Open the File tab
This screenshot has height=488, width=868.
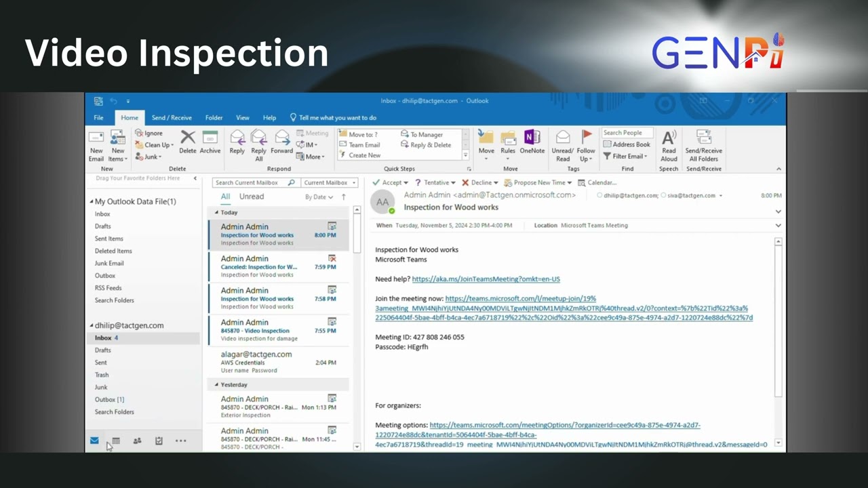pyautogui.click(x=98, y=117)
